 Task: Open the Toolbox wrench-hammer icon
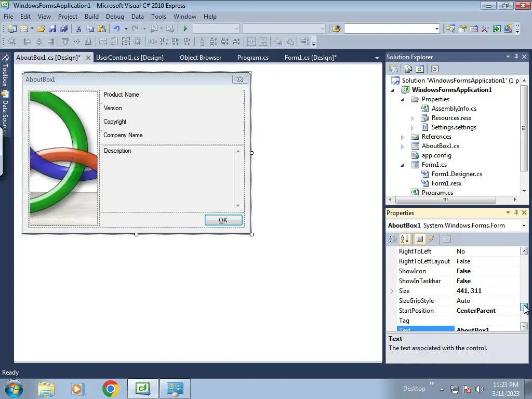485,29
